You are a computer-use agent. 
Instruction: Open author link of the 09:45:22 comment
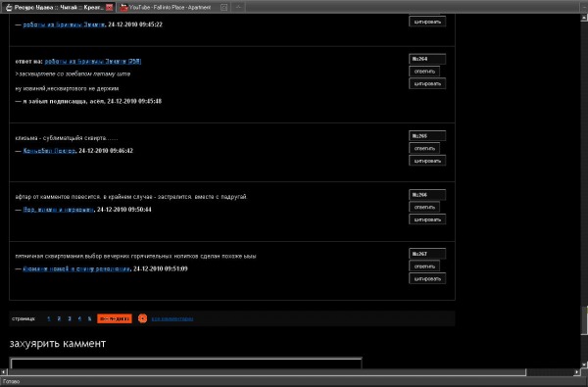pyautogui.click(x=64, y=24)
